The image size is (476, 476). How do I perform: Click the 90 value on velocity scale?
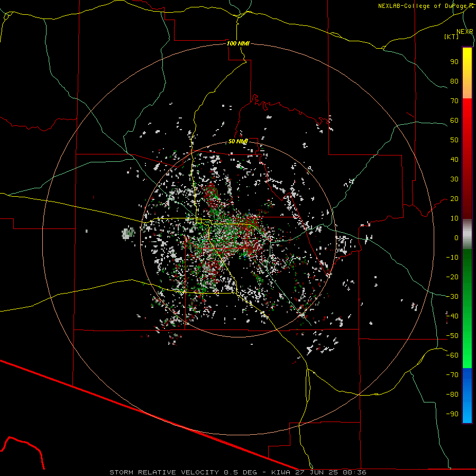[x=454, y=62]
